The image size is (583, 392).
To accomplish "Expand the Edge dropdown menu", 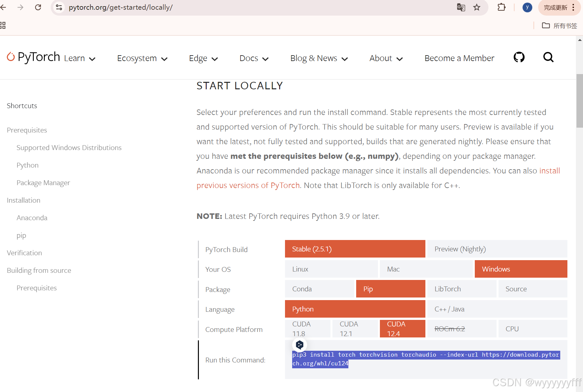I will point(203,58).
